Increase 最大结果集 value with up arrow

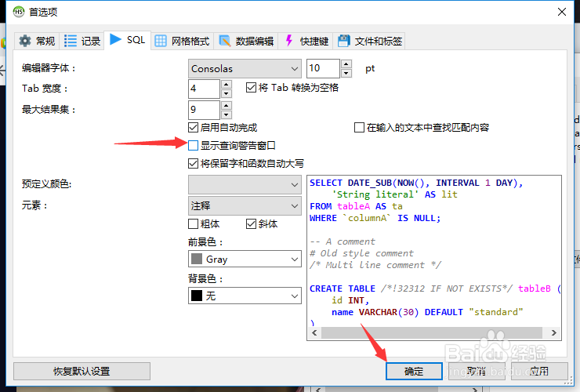[x=227, y=106]
